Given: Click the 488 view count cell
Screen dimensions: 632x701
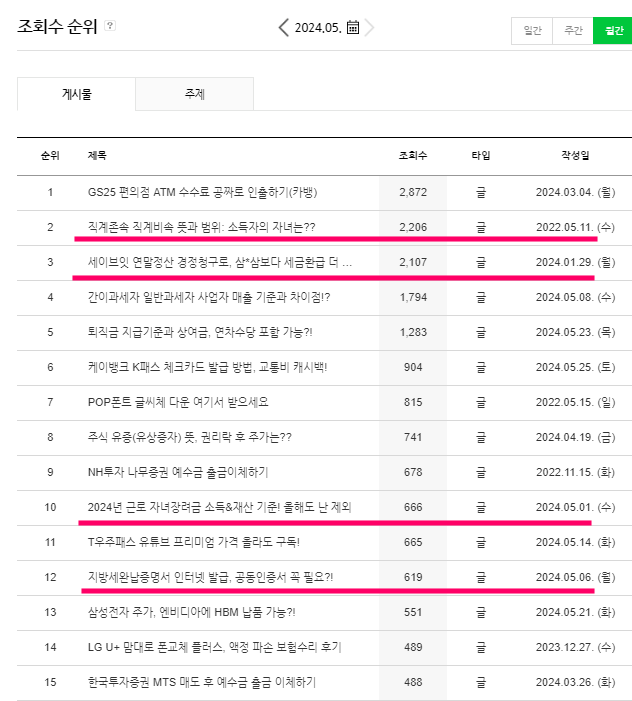Looking at the screenshot, I should click(x=413, y=682).
